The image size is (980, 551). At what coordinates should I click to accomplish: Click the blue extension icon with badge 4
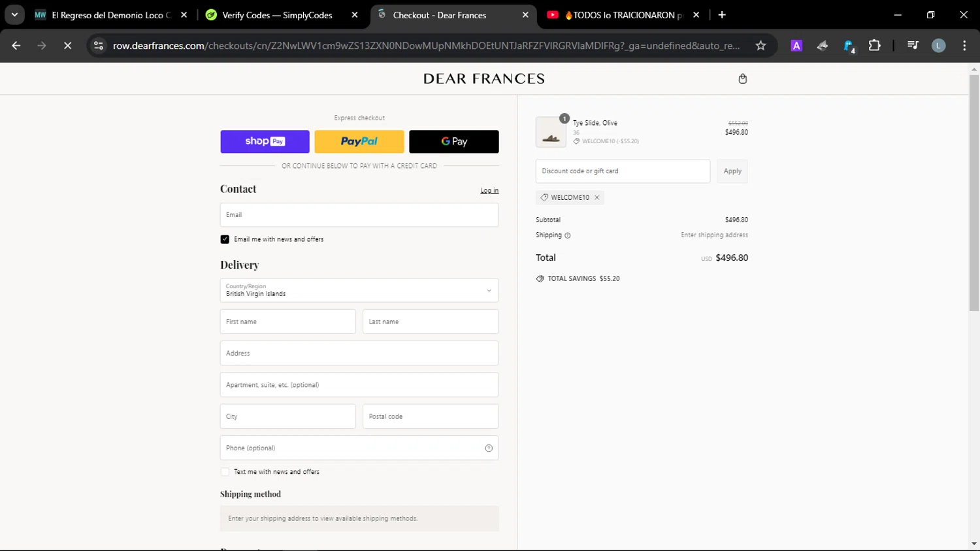coord(849,46)
